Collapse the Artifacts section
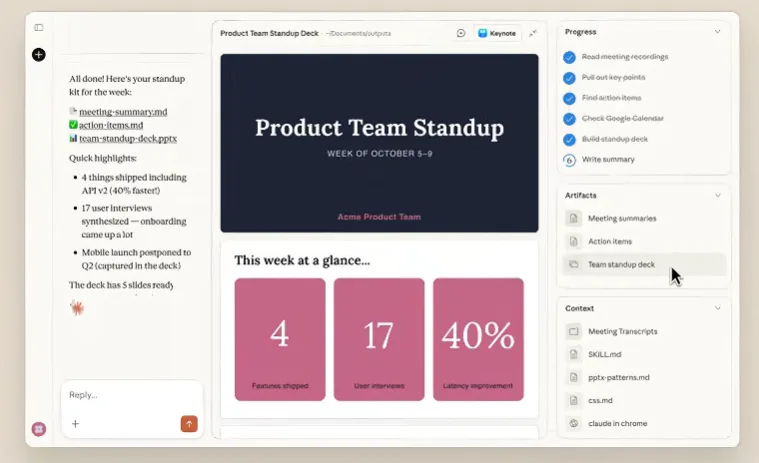This screenshot has width=759, height=463. coord(717,195)
